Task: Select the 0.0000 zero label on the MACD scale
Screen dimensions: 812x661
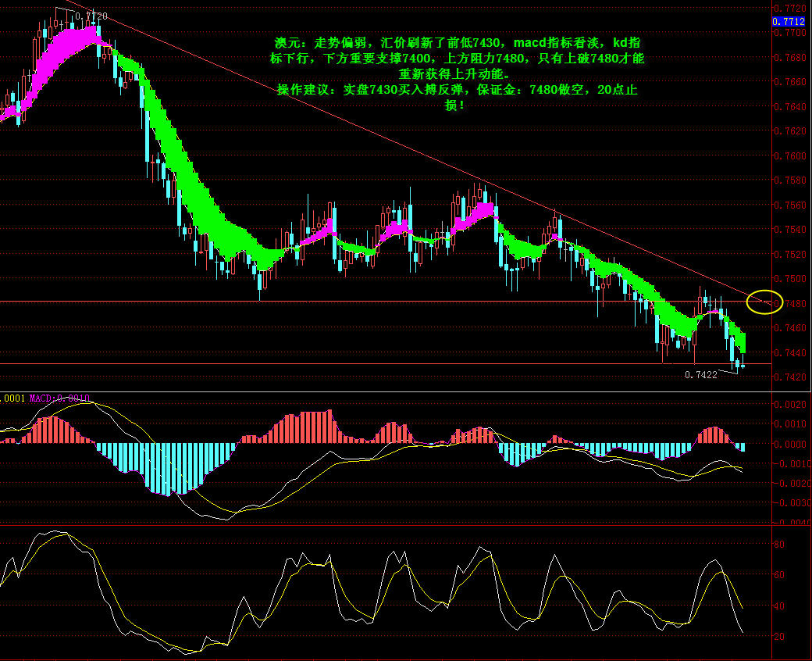Action: pos(791,444)
